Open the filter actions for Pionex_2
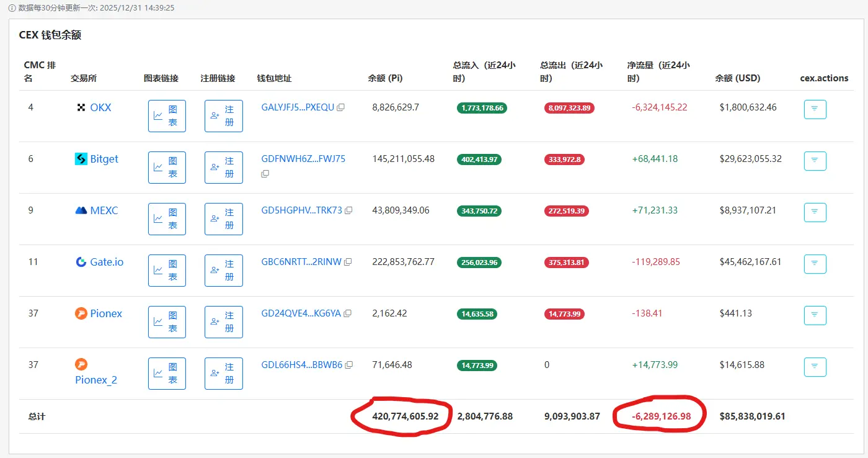Image resolution: width=868 pixels, height=458 pixels. (815, 367)
